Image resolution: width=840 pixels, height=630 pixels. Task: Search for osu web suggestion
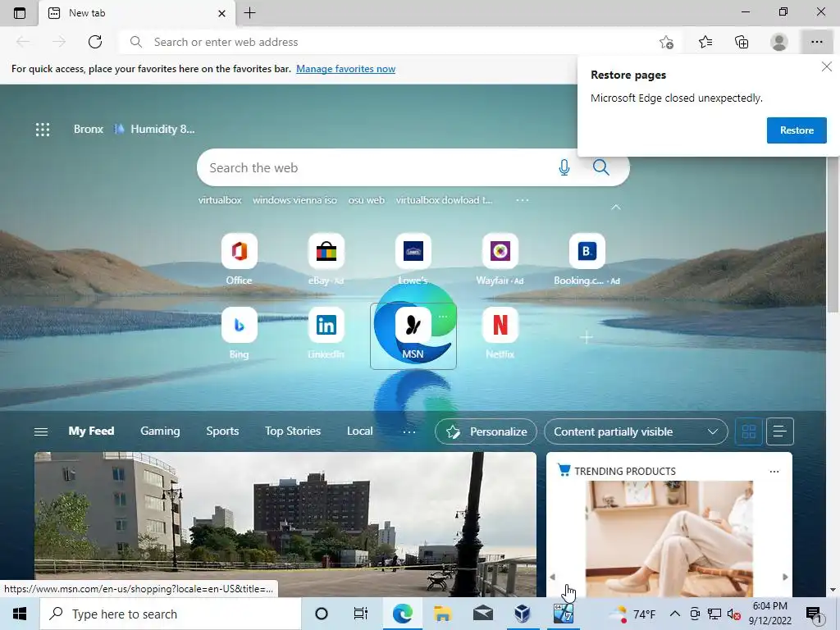click(x=367, y=200)
